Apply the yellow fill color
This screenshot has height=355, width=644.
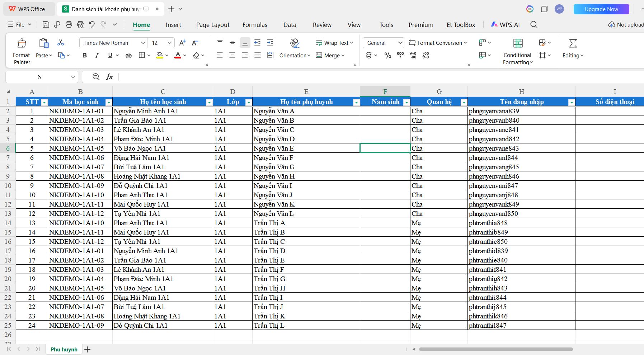click(x=160, y=55)
